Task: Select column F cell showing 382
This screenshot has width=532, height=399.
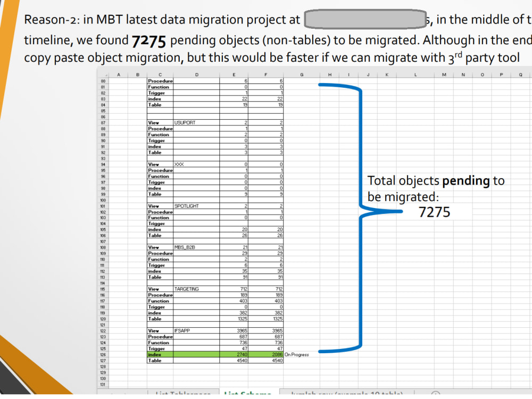Action: tap(265, 313)
